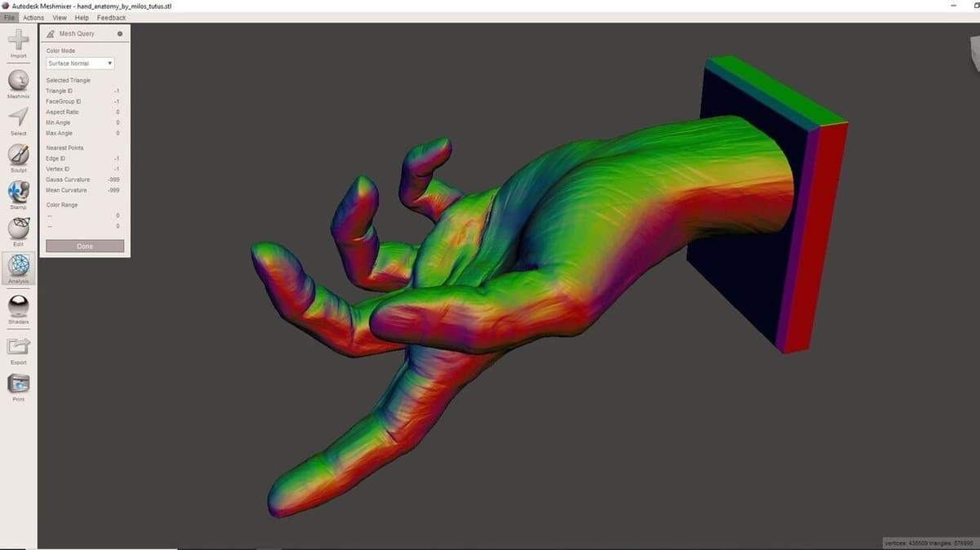
Task: Click the green top face of the square base
Action: 778,91
